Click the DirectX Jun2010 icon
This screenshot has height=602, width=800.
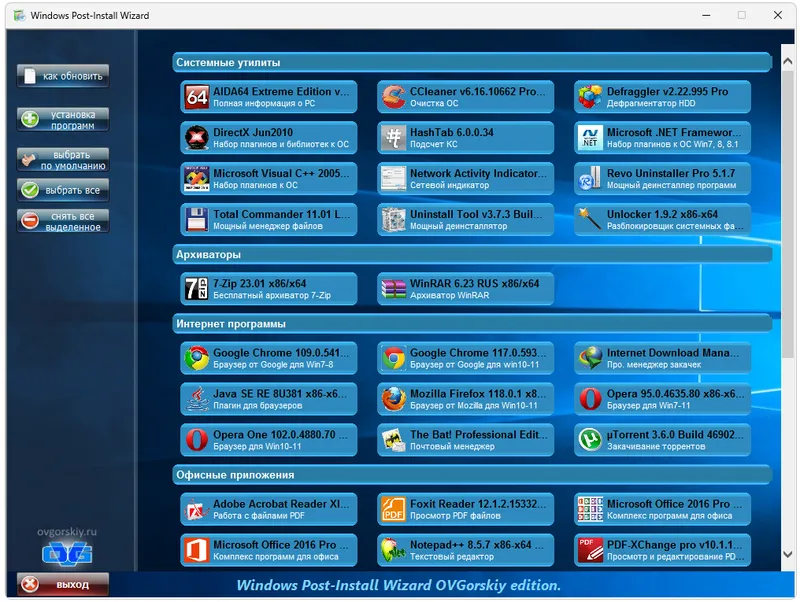click(x=196, y=138)
